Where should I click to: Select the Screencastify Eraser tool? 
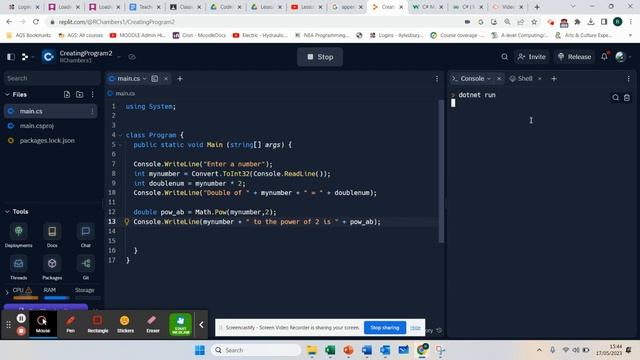[x=153, y=324]
